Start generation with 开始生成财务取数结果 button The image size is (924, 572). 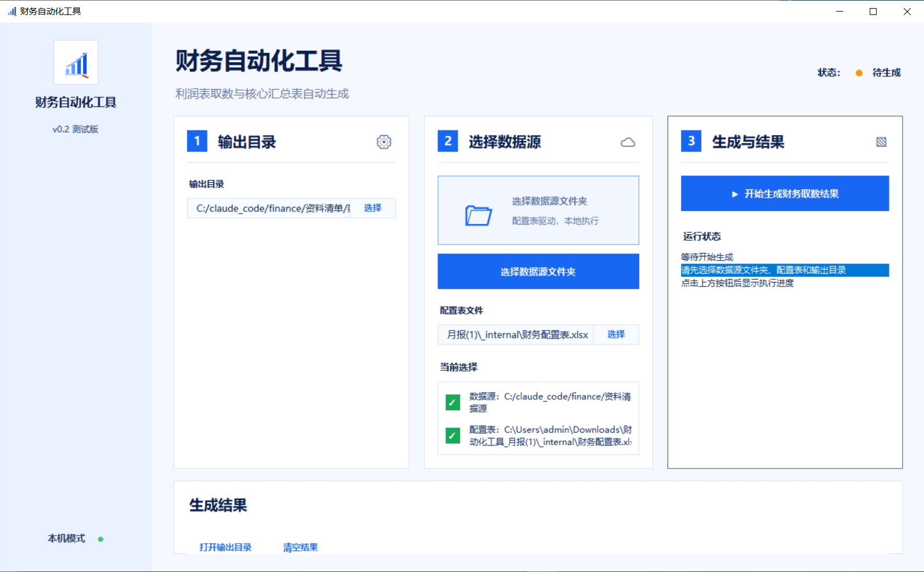(x=785, y=194)
